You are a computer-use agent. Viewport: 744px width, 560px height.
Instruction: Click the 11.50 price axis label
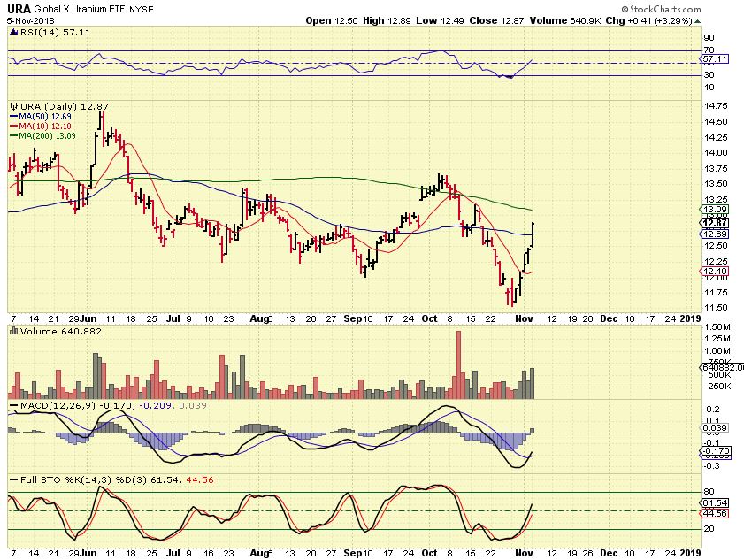(x=716, y=308)
